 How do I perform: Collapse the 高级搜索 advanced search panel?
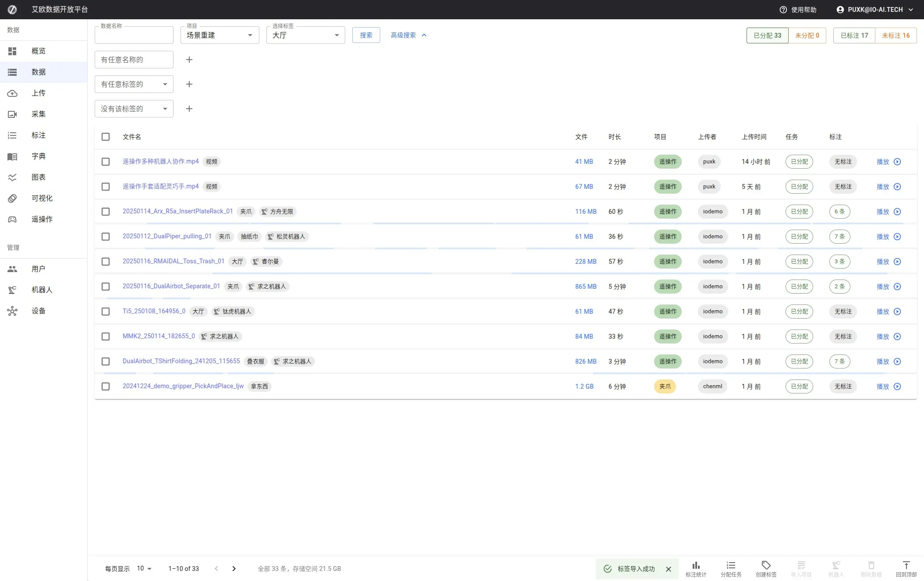408,35
